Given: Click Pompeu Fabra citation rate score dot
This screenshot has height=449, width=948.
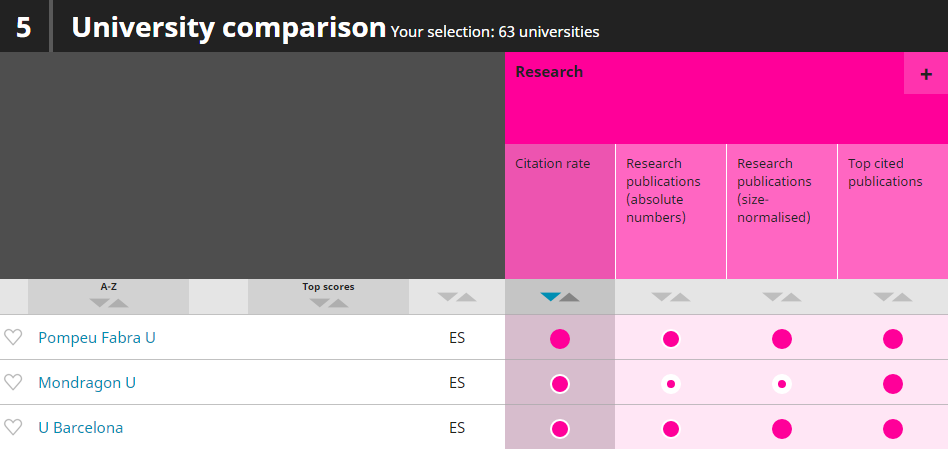Looking at the screenshot, I should (560, 339).
